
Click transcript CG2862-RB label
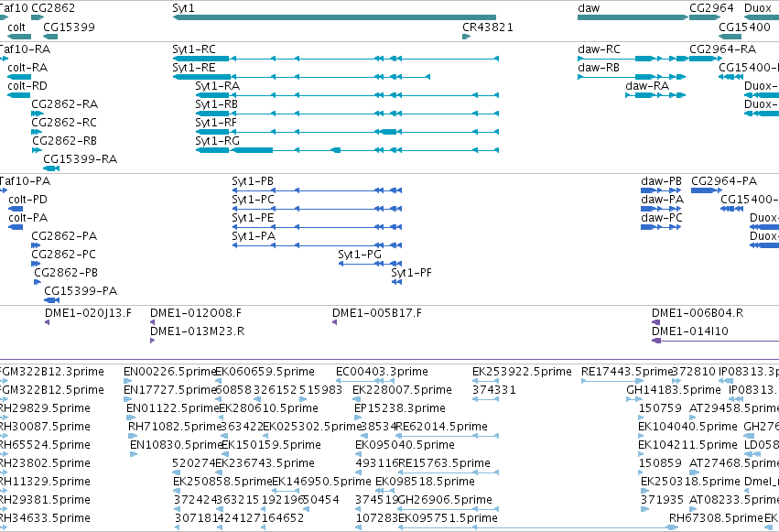(65, 141)
